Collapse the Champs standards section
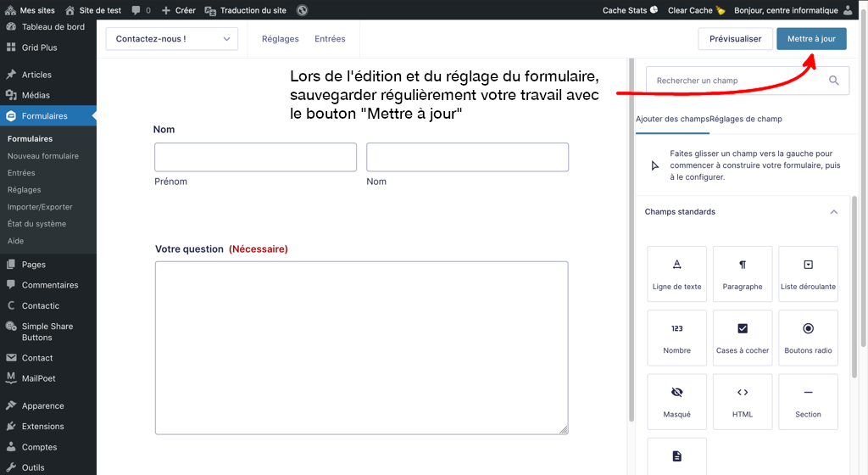Screen dimensions: 868x475 [833, 212]
